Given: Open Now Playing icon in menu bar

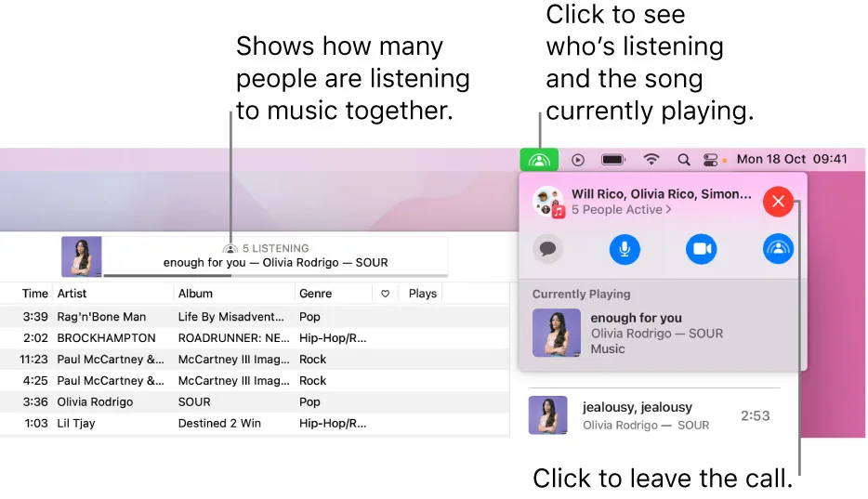Looking at the screenshot, I should [x=577, y=160].
